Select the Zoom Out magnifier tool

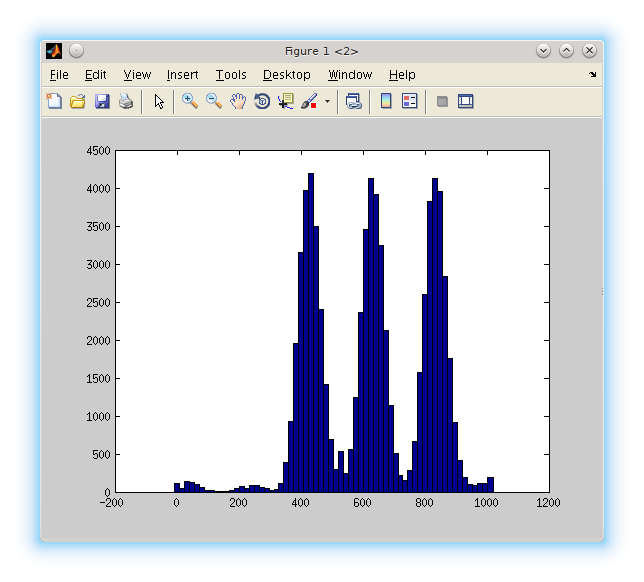(x=213, y=101)
